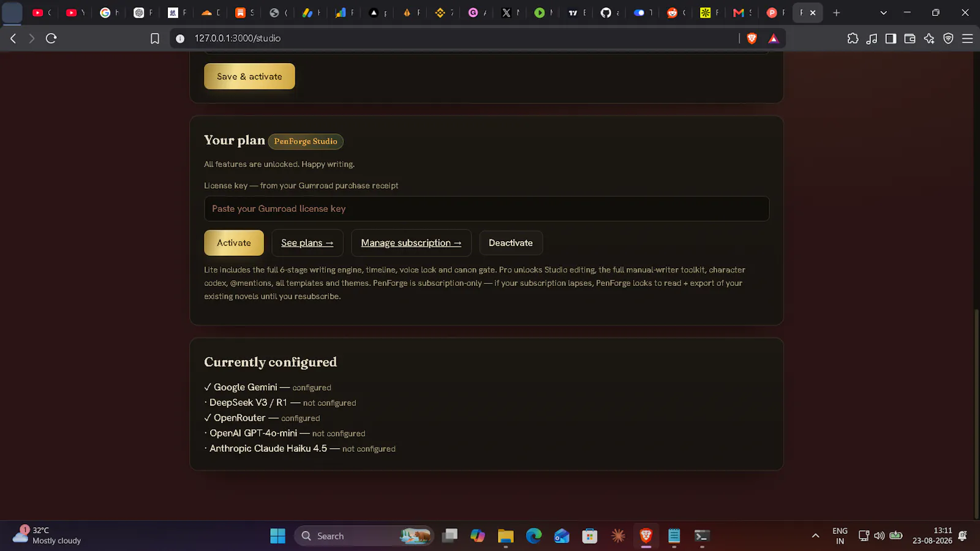Select the Google Gemini configured row
Viewport: 980px width, 551px height.
(x=268, y=387)
